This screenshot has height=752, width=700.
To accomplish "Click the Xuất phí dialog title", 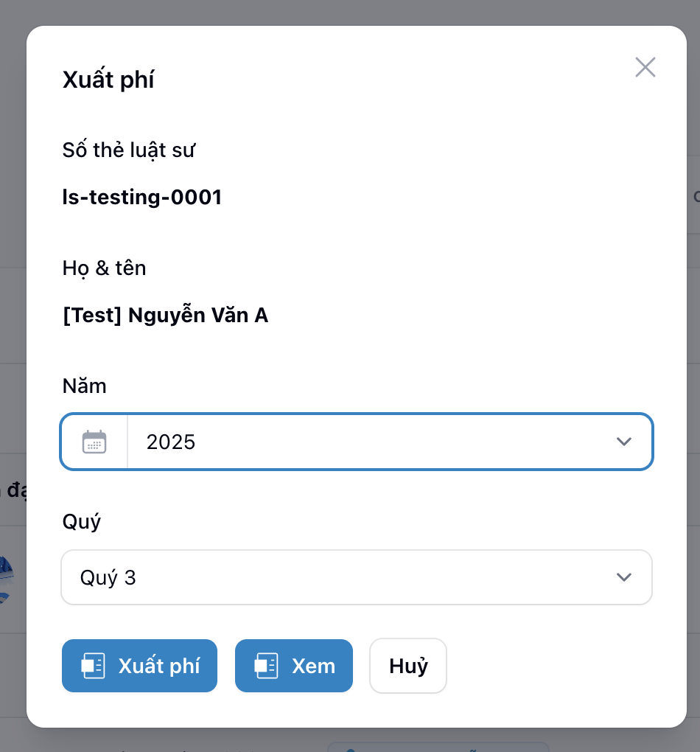I will click(x=108, y=80).
